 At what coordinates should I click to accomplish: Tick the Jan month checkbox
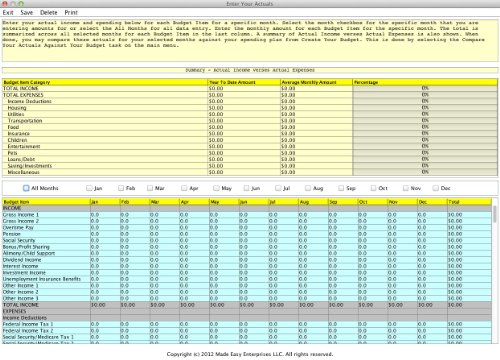pos(89,188)
